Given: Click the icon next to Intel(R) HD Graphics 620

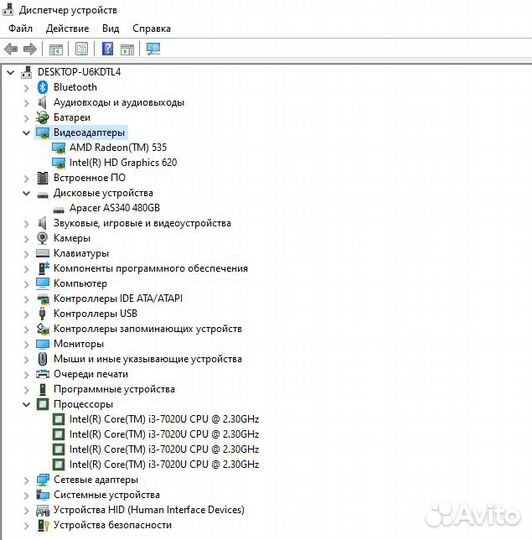Looking at the screenshot, I should tap(59, 163).
